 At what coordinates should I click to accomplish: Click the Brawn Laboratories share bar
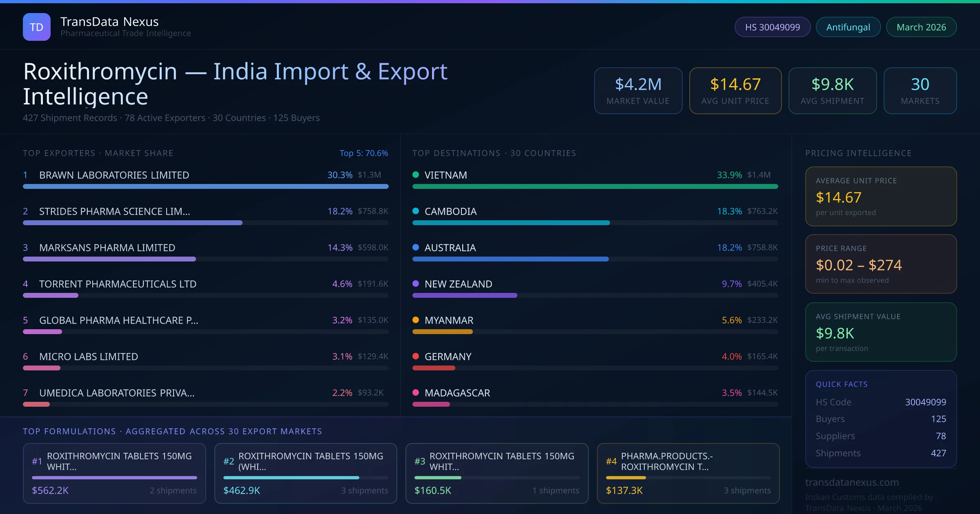(205, 186)
